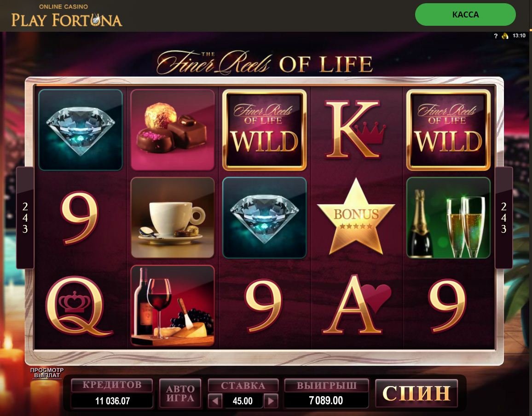Click the right 243 ways tab
The image size is (532, 416).
504,218
